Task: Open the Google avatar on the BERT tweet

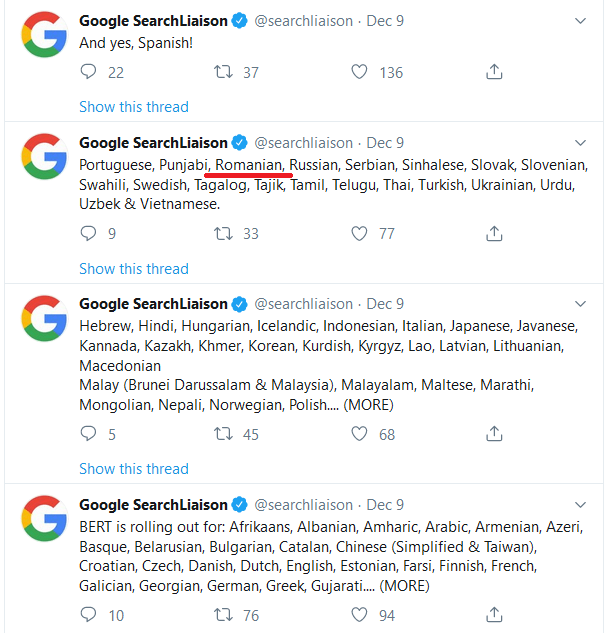Action: coord(43,518)
